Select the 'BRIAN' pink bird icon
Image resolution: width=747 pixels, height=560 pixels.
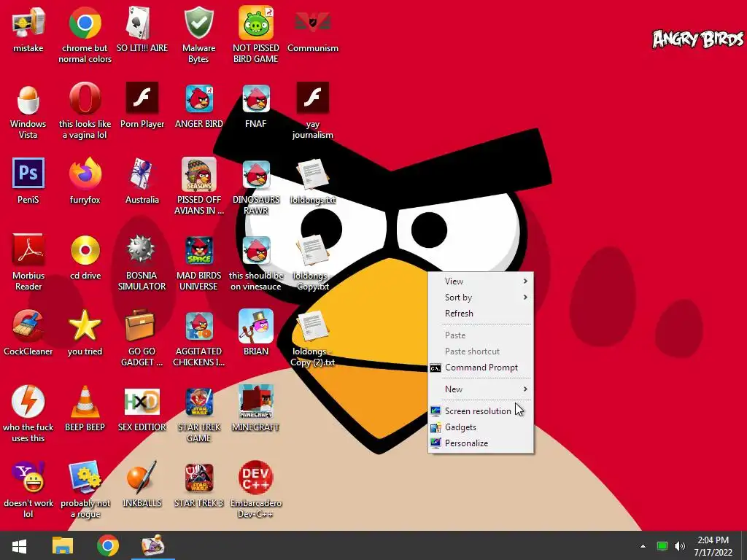(x=256, y=326)
